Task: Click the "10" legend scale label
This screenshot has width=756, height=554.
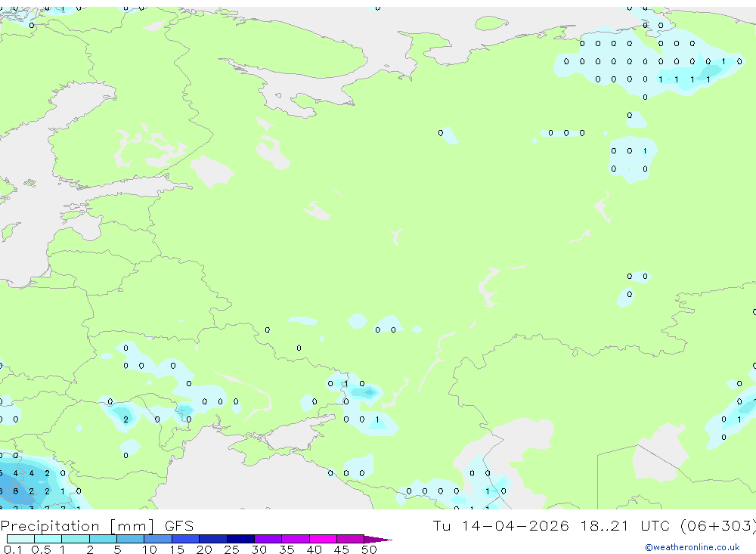Action: point(150,549)
